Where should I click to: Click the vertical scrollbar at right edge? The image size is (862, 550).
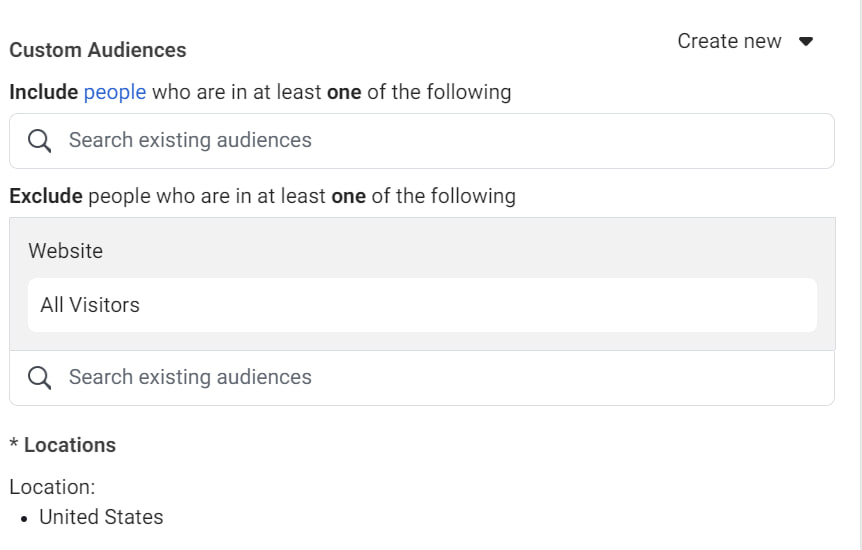point(859,275)
